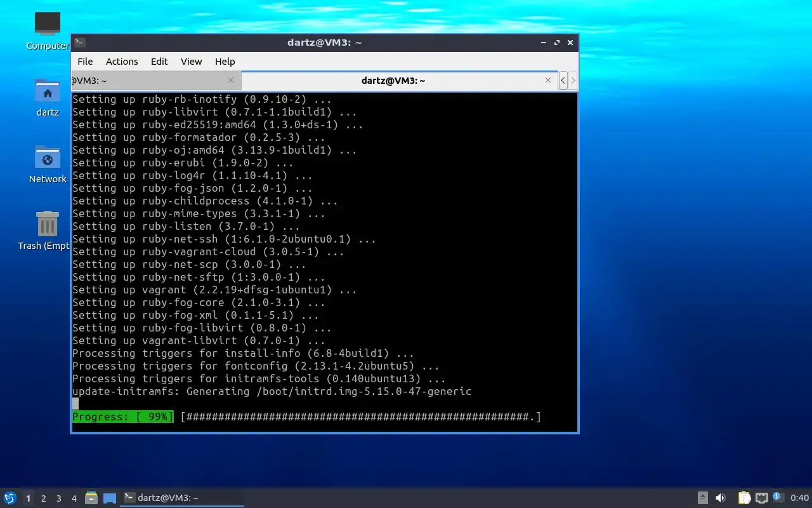This screenshot has height=508, width=812.
Task: Click the show desktop taskbar icon
Action: click(x=110, y=498)
